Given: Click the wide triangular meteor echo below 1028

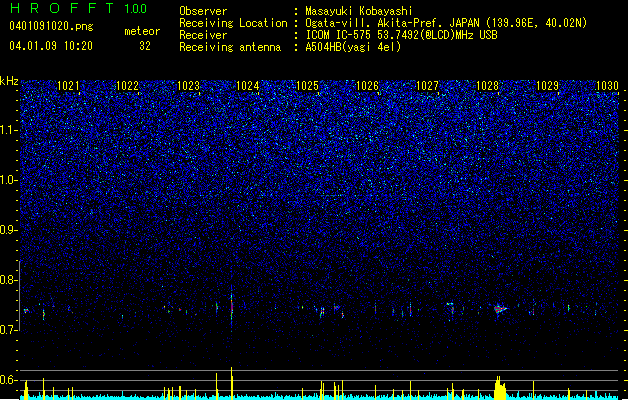Looking at the screenshot, I should pyautogui.click(x=500, y=309).
